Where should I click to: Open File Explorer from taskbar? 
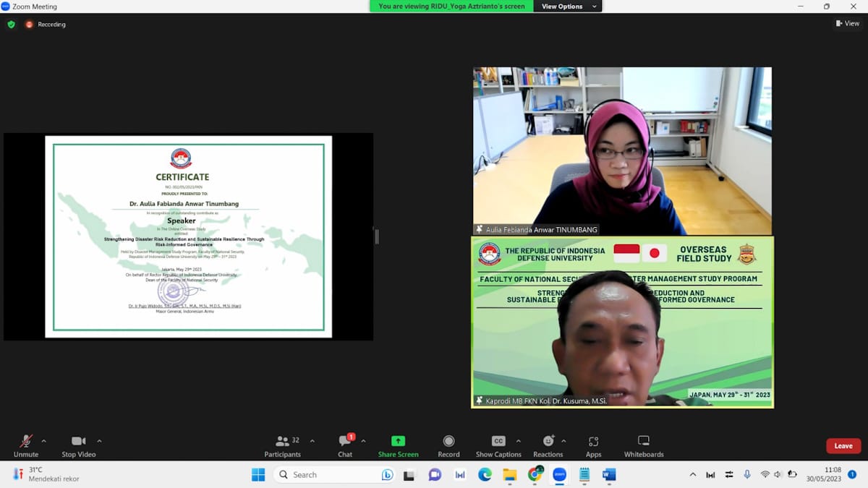(x=510, y=474)
